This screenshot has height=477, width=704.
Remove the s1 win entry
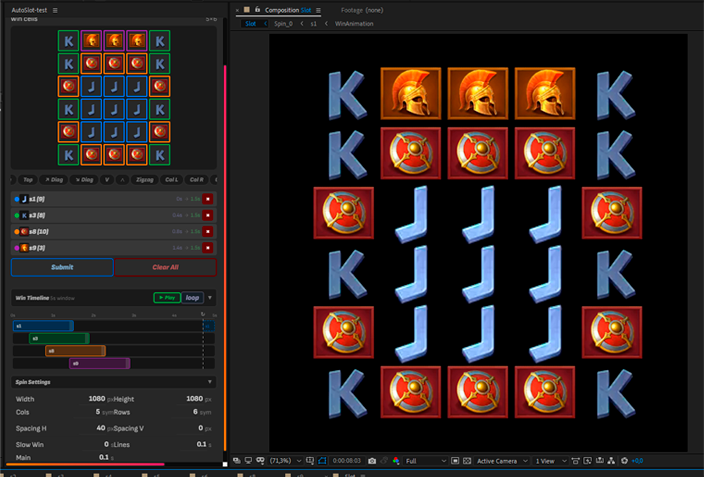coord(207,199)
